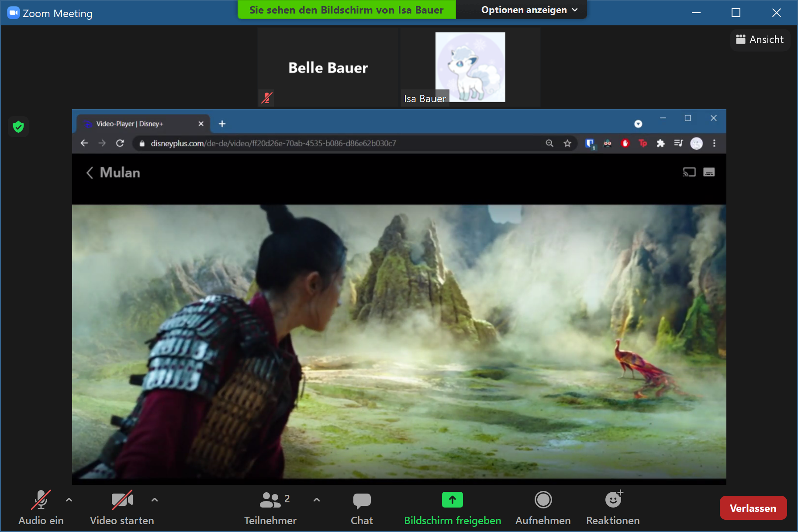Click Belle Bauer's participant tile
Screen dimensions: 798x532
pyautogui.click(x=328, y=67)
